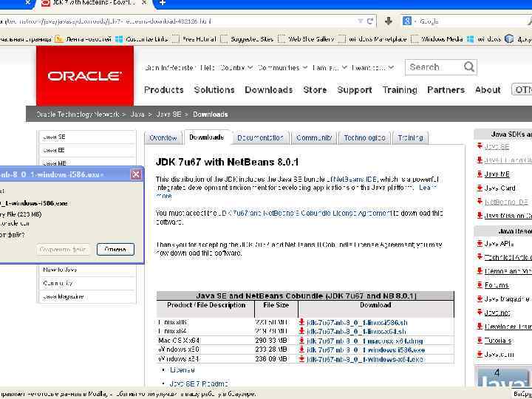Click download icon for windows-i586.exe

pyautogui.click(x=301, y=349)
